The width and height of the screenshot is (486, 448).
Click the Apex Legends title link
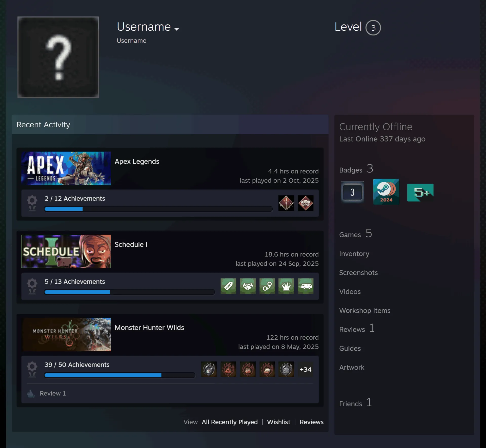coord(137,161)
